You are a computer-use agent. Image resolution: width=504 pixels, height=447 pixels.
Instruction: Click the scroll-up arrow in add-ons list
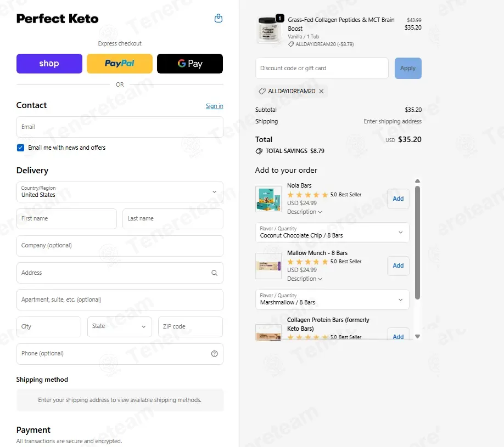(418, 181)
